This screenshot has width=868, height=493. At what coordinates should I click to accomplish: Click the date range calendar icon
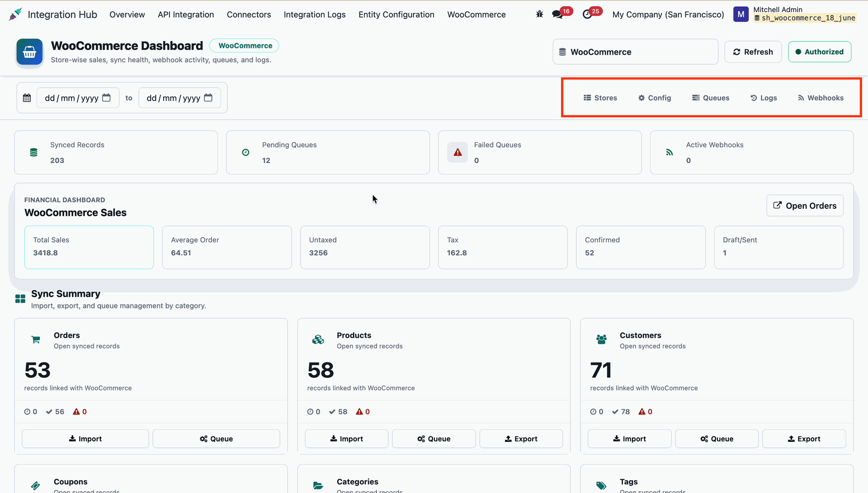coord(27,98)
